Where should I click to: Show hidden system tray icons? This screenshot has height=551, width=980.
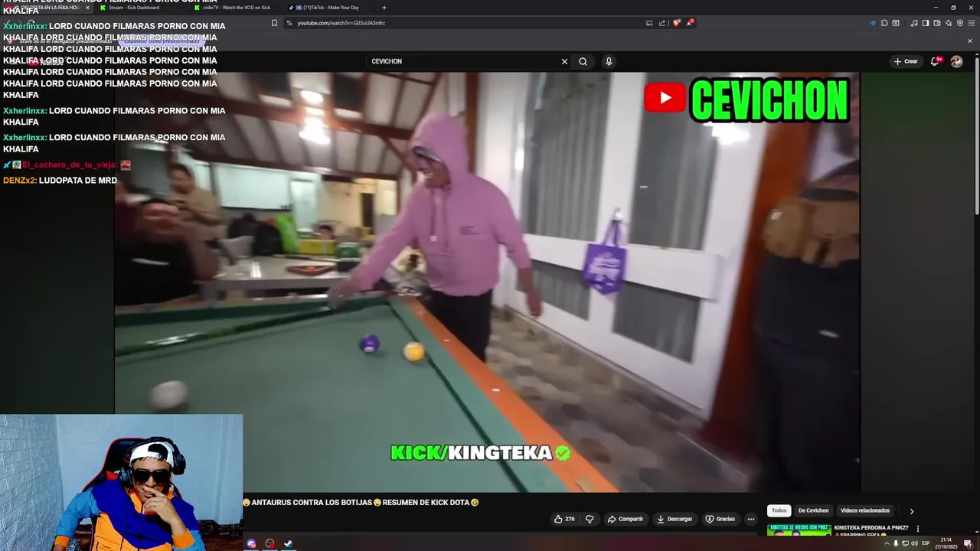pos(887,543)
